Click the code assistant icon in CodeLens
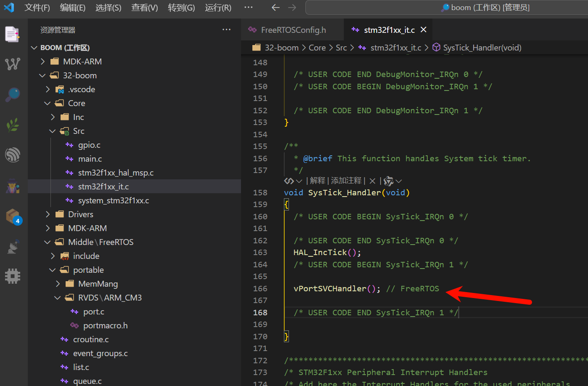Screen dimensions: 588x386 click(x=289, y=181)
